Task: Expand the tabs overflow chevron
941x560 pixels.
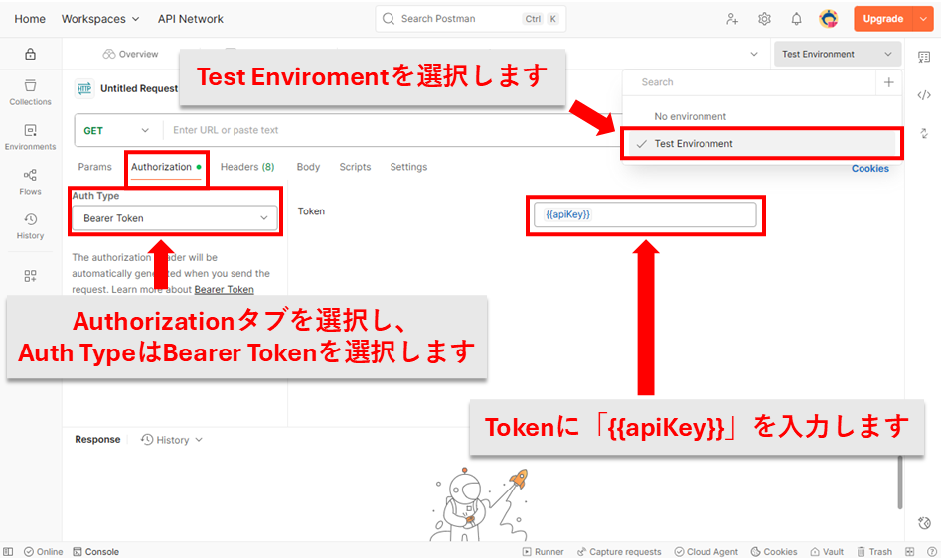Action: (x=754, y=54)
